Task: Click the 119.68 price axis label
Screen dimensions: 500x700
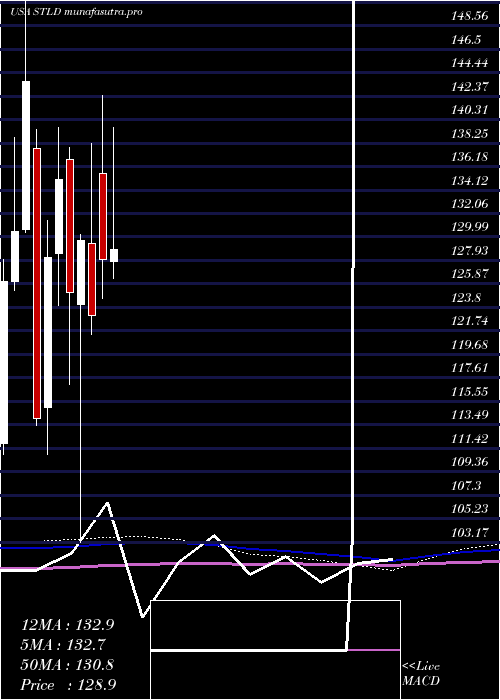Action: [470, 345]
